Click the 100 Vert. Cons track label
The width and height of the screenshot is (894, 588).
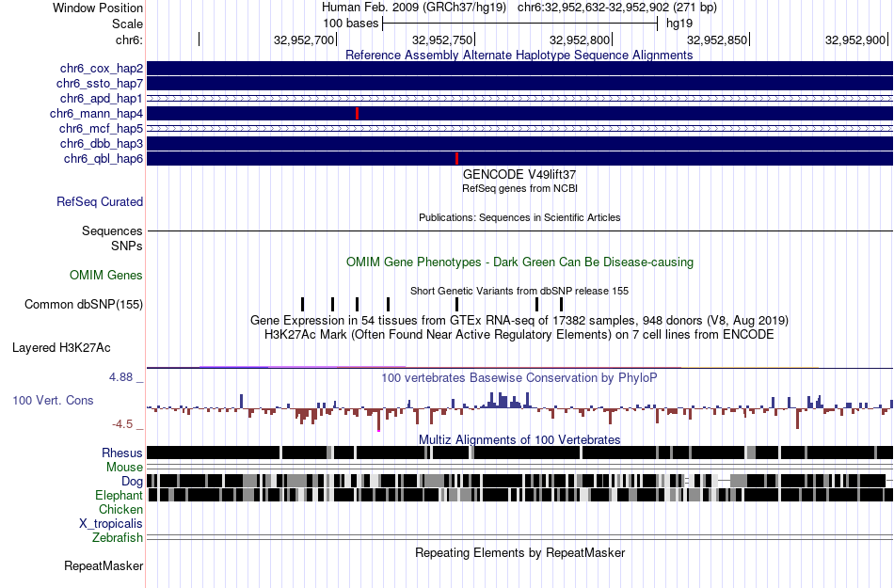53,401
